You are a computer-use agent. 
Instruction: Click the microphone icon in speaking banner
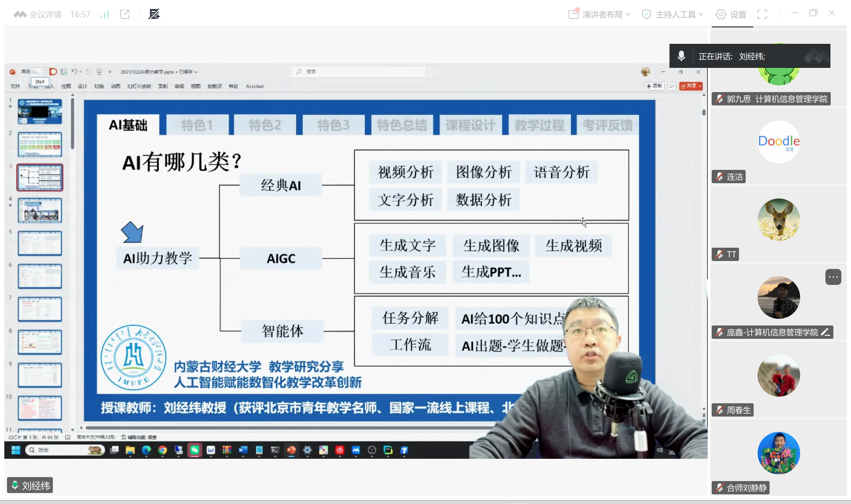[x=681, y=56]
